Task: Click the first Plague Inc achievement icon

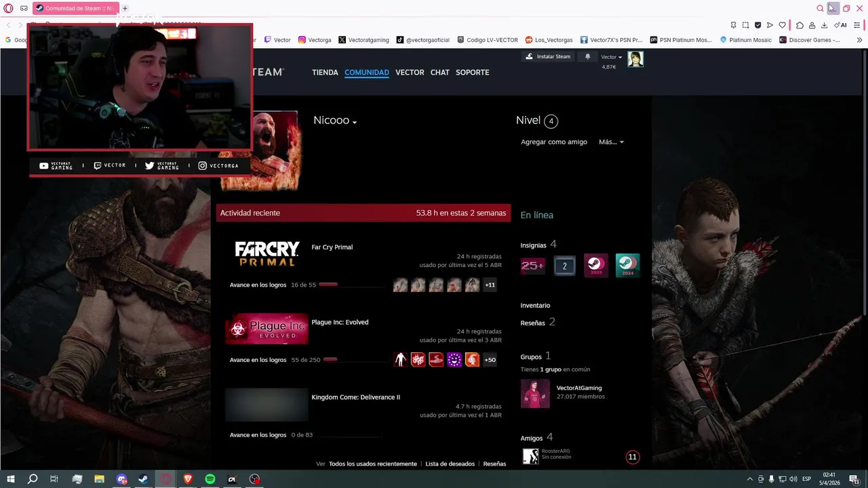Action: click(x=400, y=360)
